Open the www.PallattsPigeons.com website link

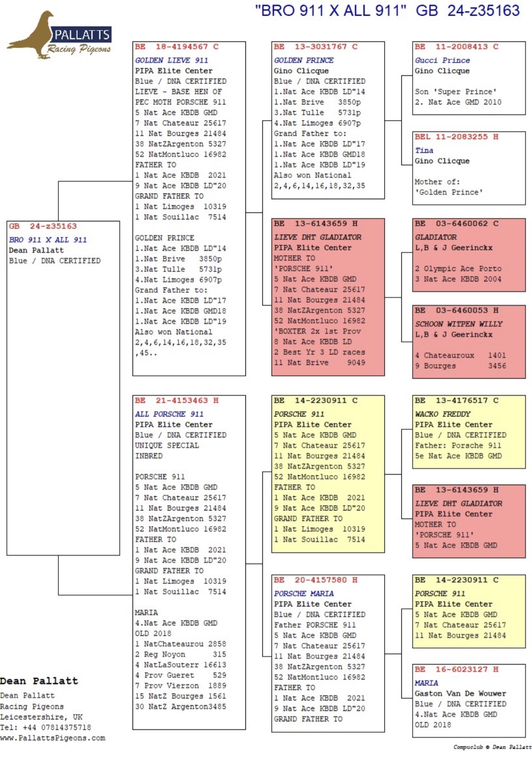point(53,738)
